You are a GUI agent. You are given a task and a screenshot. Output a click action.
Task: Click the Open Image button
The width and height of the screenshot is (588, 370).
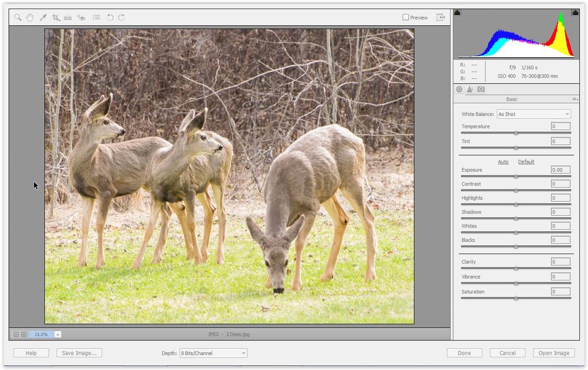click(554, 353)
